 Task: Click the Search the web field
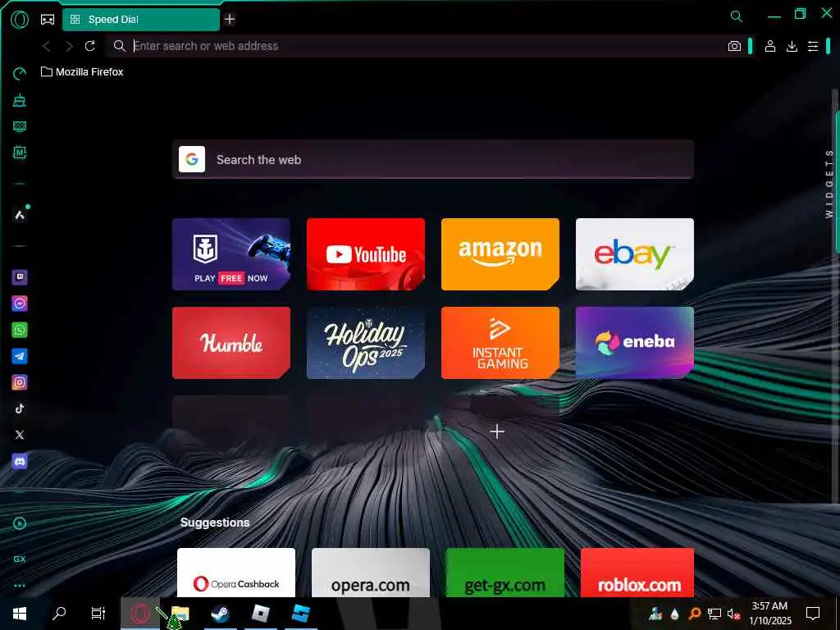(x=433, y=160)
